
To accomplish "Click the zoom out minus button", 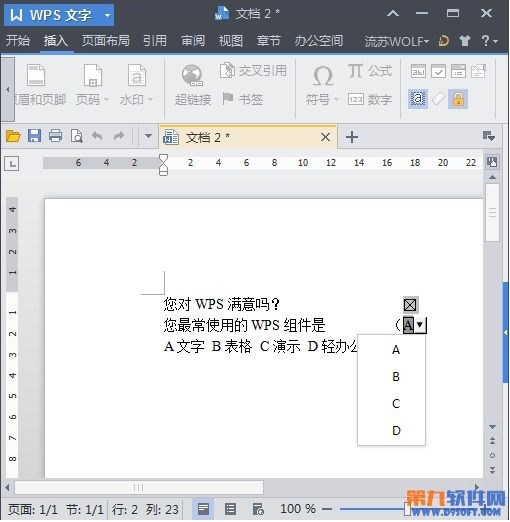I will tap(327, 509).
